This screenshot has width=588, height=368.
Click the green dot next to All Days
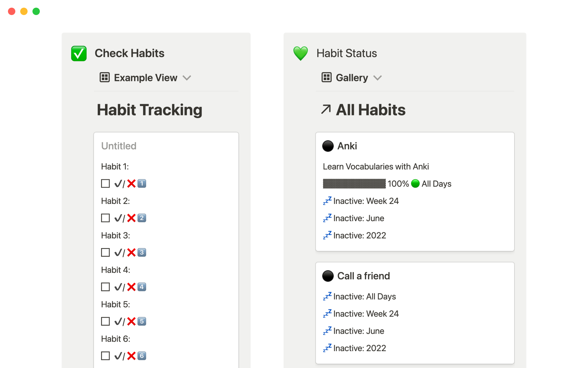pyautogui.click(x=415, y=184)
